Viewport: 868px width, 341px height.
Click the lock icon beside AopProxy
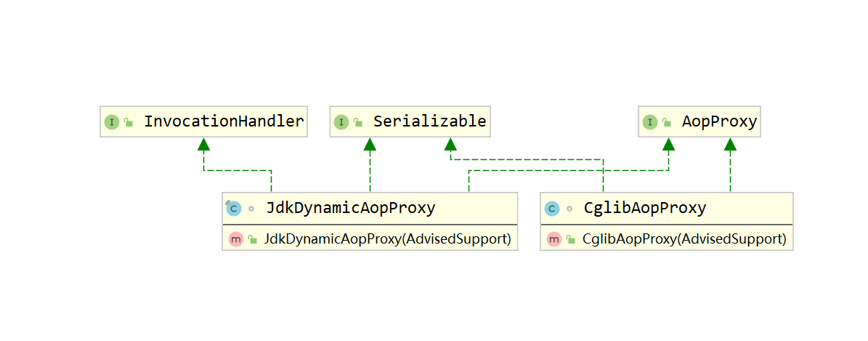point(667,123)
